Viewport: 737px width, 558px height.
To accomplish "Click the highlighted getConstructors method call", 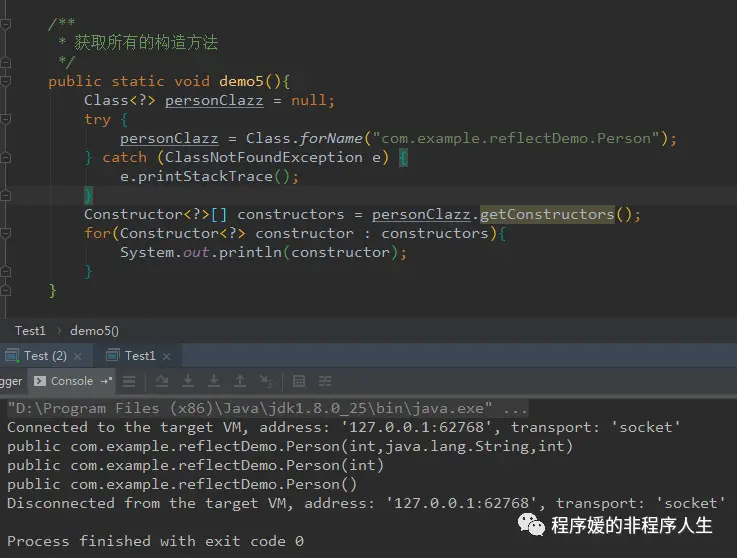I will (x=547, y=214).
